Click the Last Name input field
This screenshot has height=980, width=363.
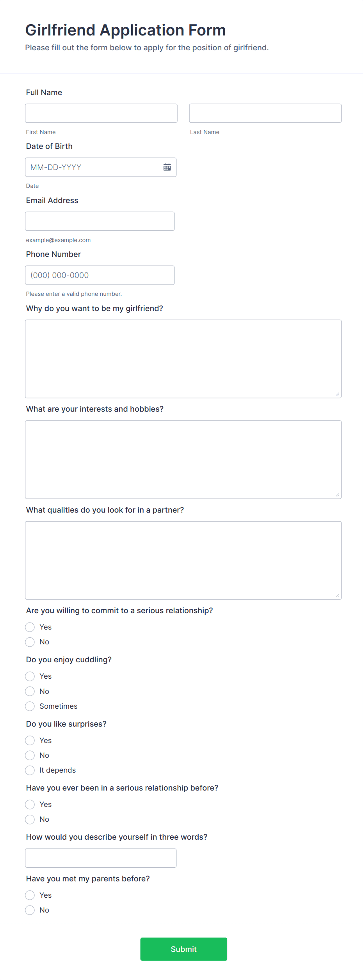tap(265, 113)
